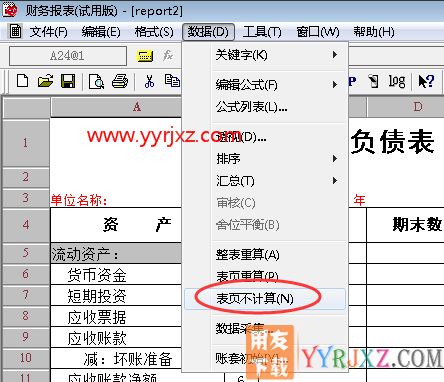Screen dimensions: 444x382
Task: Open the 文件(F) menu
Action: [48, 32]
